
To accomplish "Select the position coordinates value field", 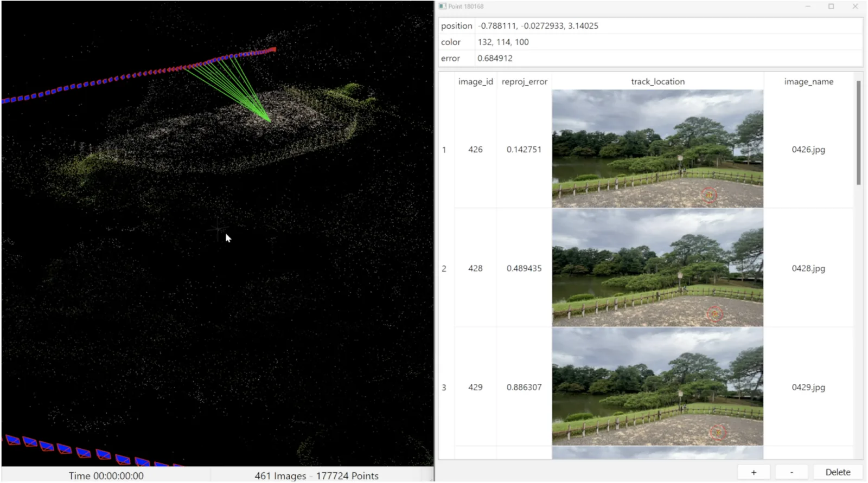I will click(x=538, y=26).
